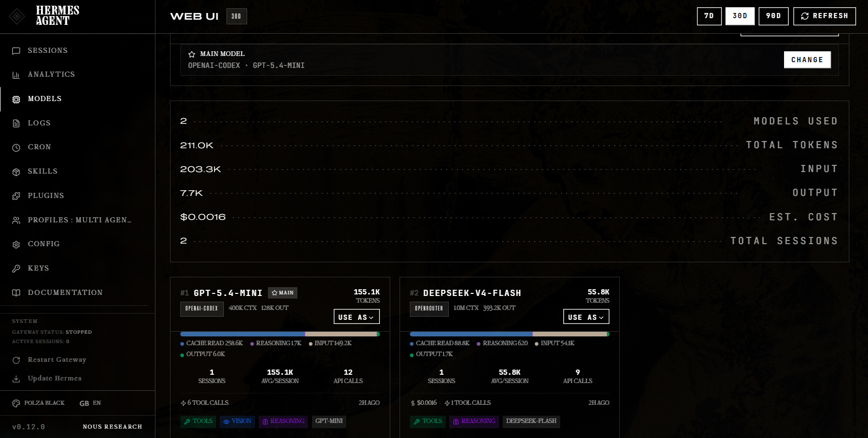Click the Config gear icon
The height and width of the screenshot is (438, 868).
pyautogui.click(x=16, y=244)
